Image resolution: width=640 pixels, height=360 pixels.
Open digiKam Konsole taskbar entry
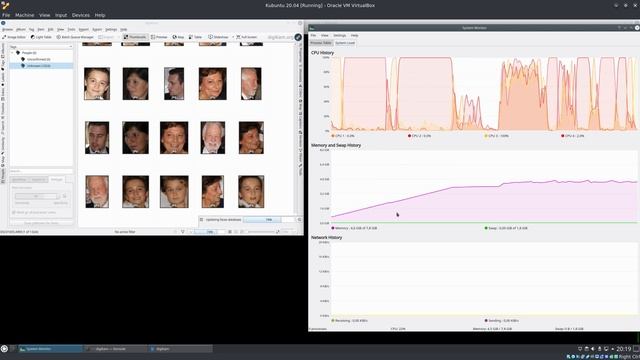click(116, 349)
